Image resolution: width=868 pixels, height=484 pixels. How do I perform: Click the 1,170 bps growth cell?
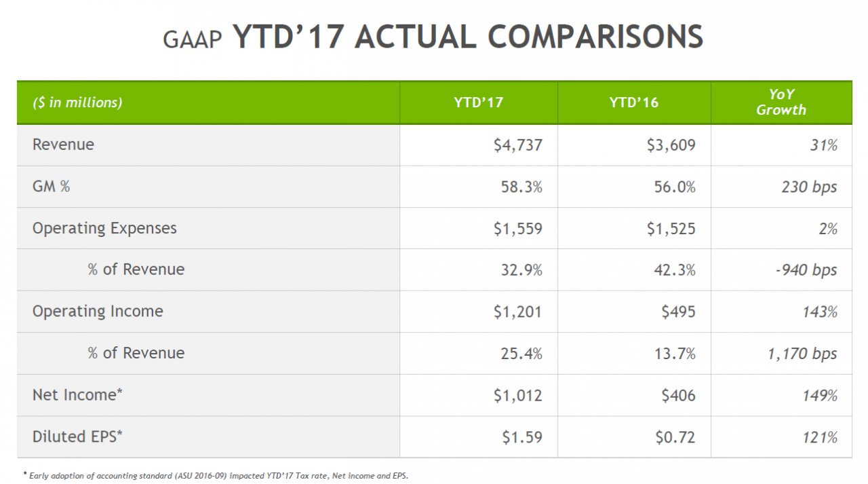click(x=803, y=354)
